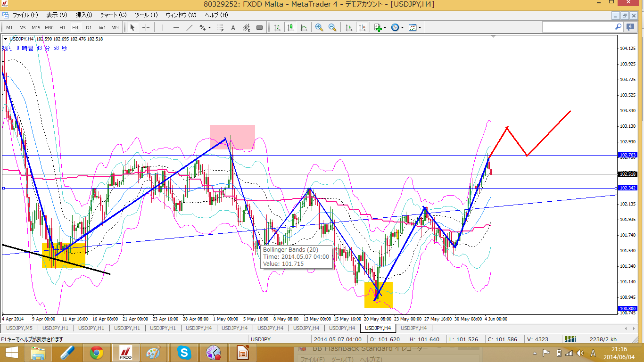Set timeframe to MN
This screenshot has width=644, height=362.
coord(115,27)
